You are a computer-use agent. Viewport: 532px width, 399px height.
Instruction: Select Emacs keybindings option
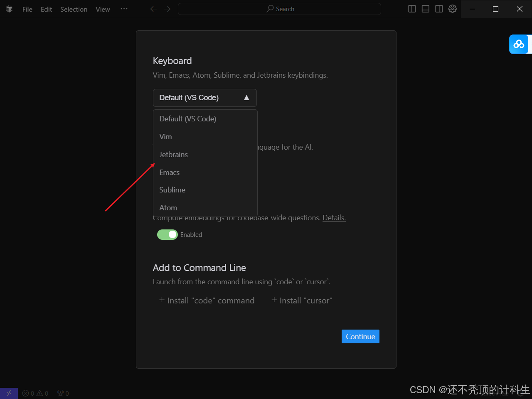pyautogui.click(x=205, y=172)
